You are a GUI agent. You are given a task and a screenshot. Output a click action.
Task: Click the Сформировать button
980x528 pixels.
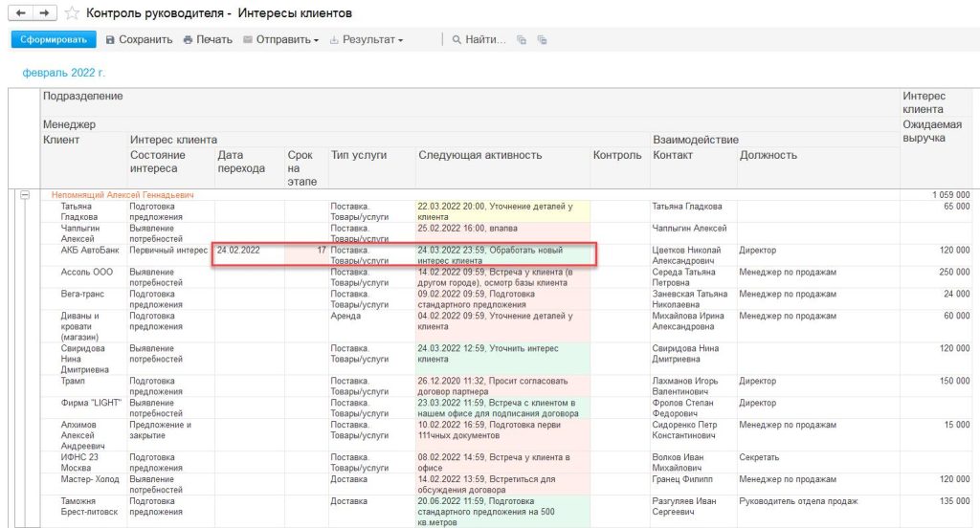(x=54, y=39)
